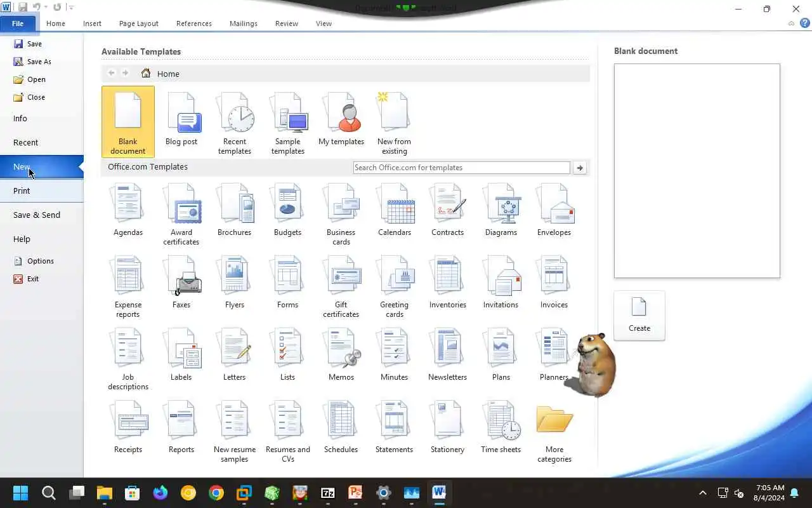Open the Budgets template category
The height and width of the screenshot is (508, 812).
[288, 210]
